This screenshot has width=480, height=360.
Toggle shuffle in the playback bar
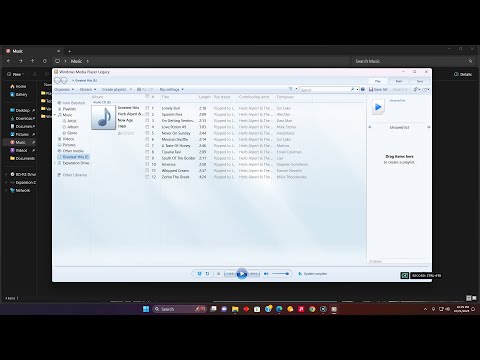pyautogui.click(x=199, y=274)
